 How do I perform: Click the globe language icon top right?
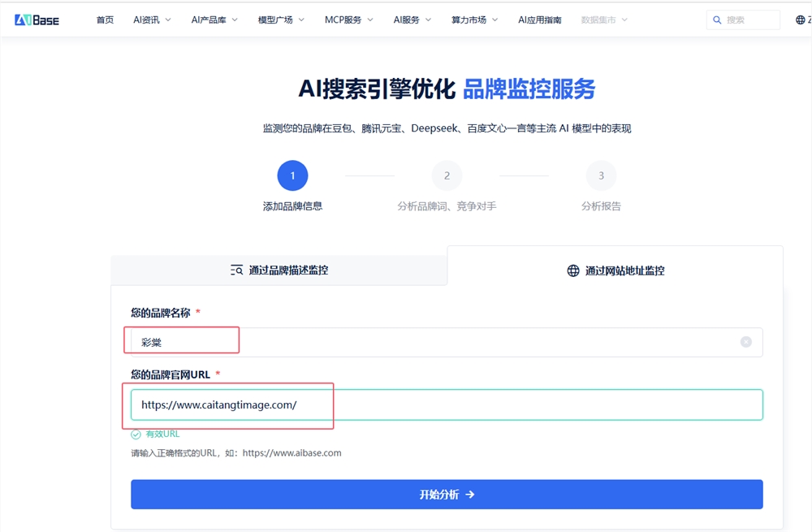pyautogui.click(x=801, y=19)
